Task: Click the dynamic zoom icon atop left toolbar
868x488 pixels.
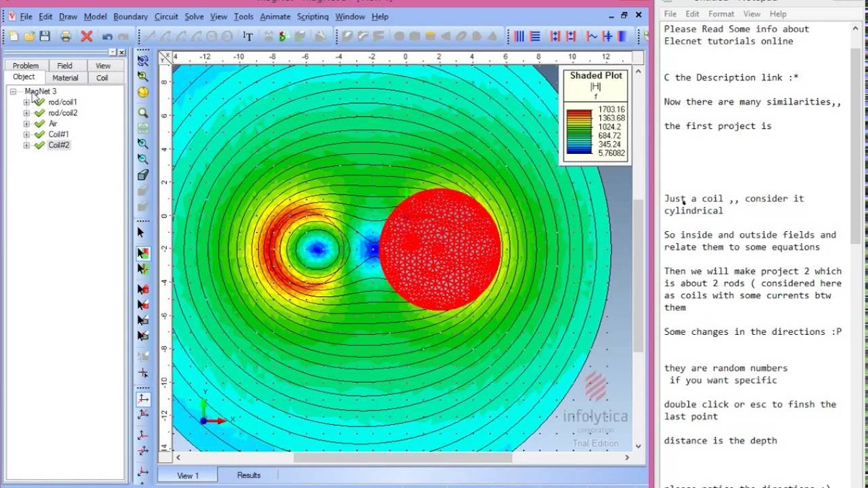Action: (143, 60)
